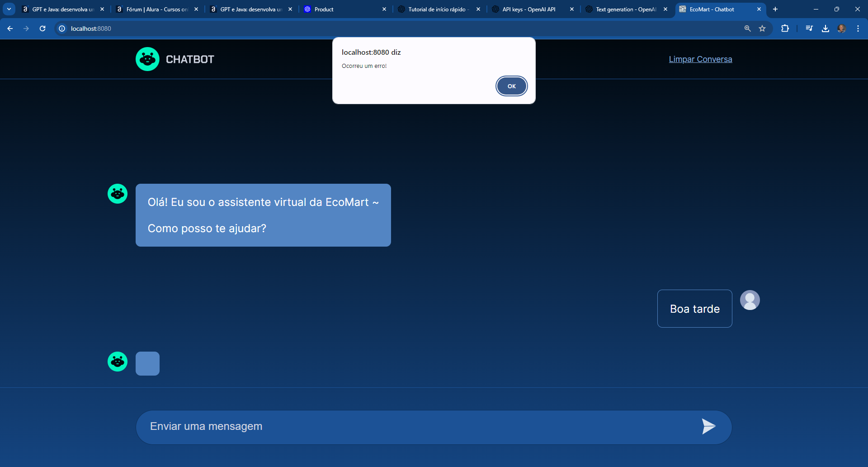
Task: Bookmark this page with the star icon
Action: [762, 29]
